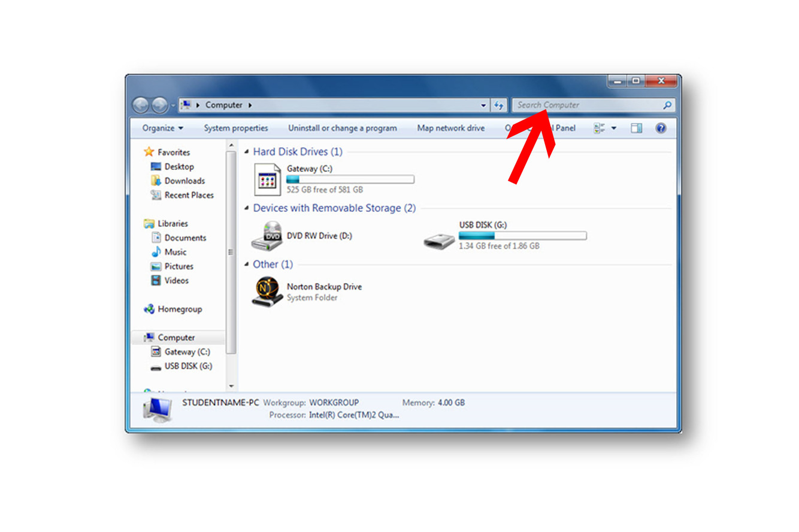Select Computer in the navigation pane

tap(176, 338)
